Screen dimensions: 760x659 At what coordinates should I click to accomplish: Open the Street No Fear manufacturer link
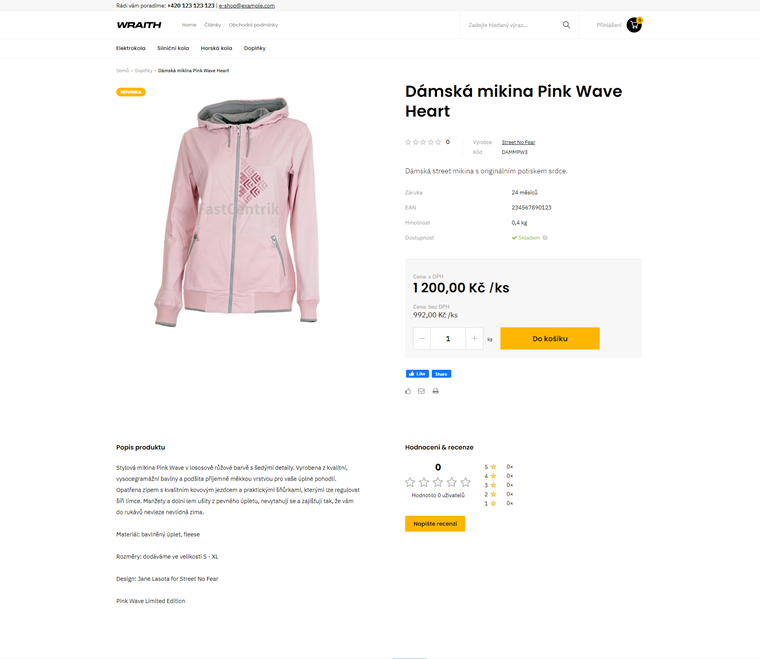(x=518, y=142)
